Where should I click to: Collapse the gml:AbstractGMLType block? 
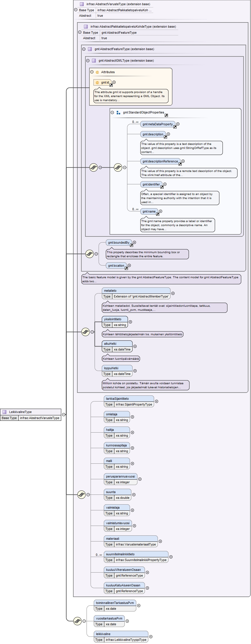88,60
